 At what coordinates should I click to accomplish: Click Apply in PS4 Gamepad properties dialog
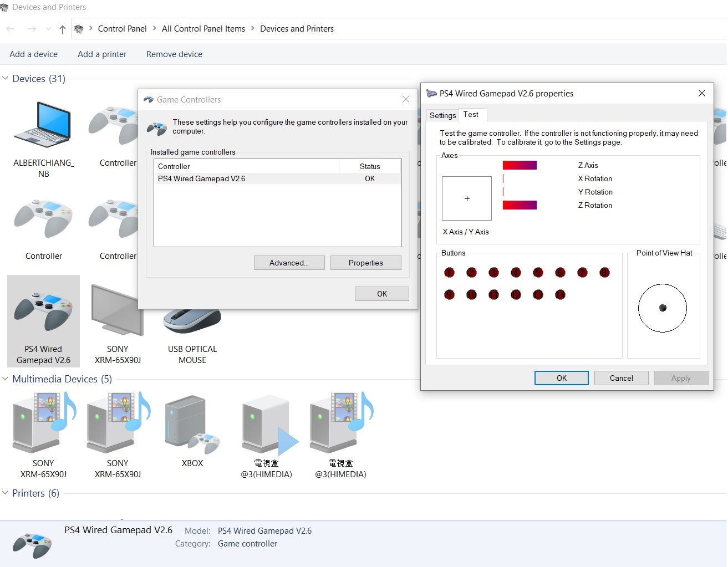click(681, 378)
